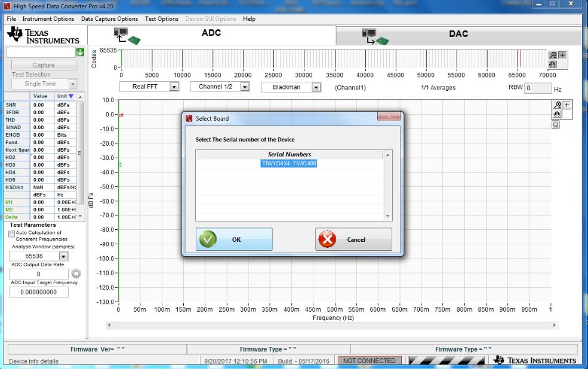Open the Channel 1/2 dropdown
The height and width of the screenshot is (369, 588).
coord(245,87)
